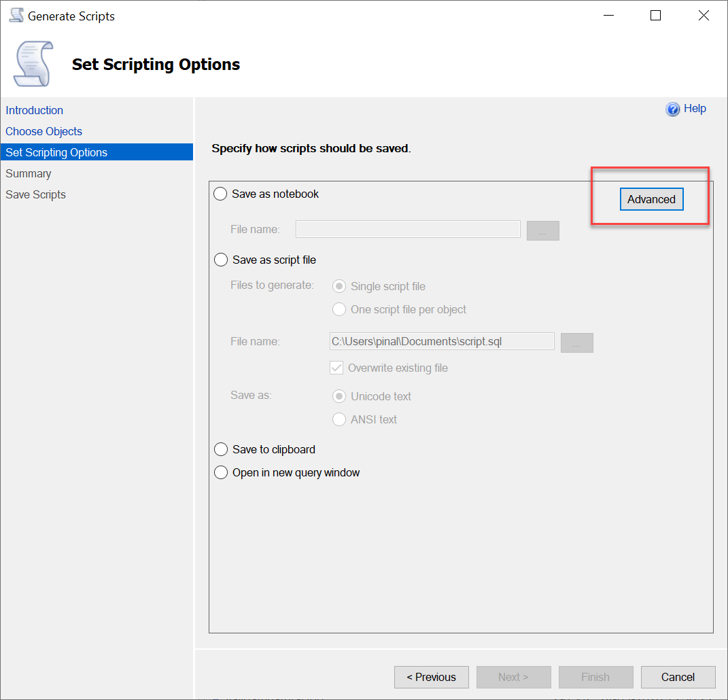Screen dimensions: 728x700
Task: Click the Finish button
Action: 595,678
